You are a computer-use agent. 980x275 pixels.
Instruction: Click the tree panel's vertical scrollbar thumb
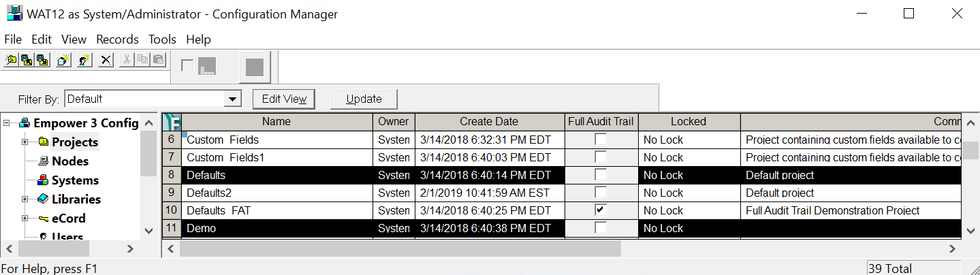[x=148, y=153]
